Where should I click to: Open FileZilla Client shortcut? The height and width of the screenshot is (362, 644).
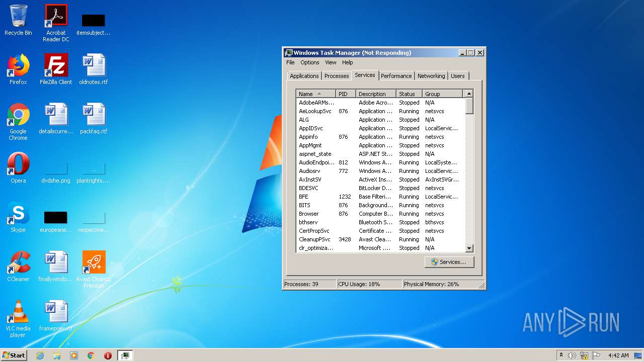(56, 69)
